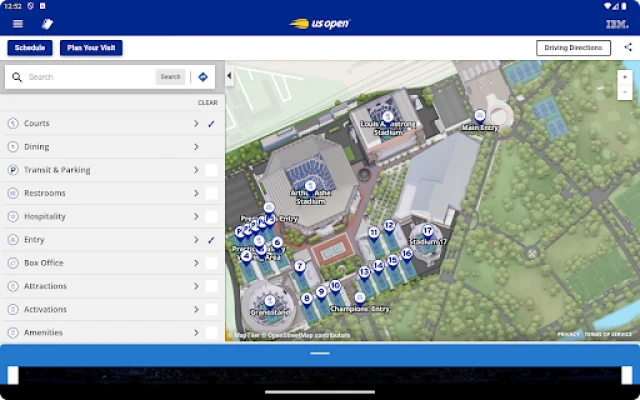Tap the tickets icon in header
This screenshot has width=640, height=400.
[47, 23]
